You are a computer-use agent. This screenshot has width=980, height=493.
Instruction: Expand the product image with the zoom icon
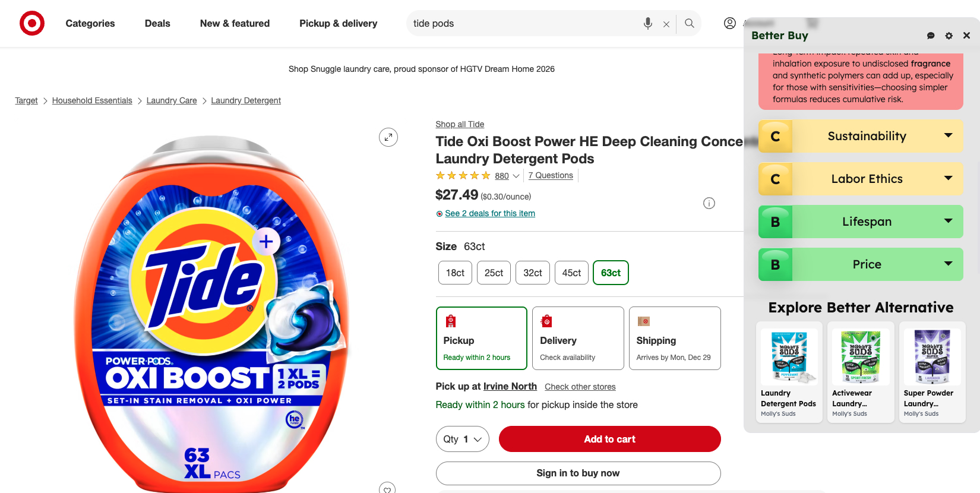(x=388, y=137)
